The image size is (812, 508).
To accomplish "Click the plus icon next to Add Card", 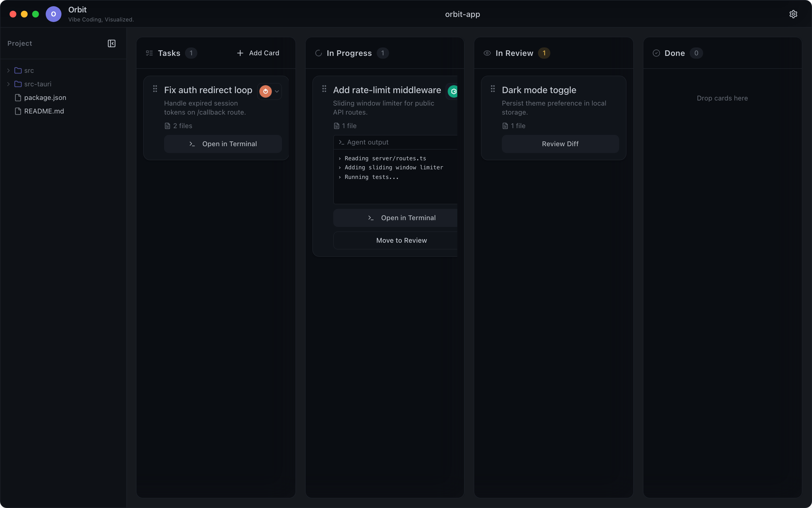I will (x=240, y=53).
